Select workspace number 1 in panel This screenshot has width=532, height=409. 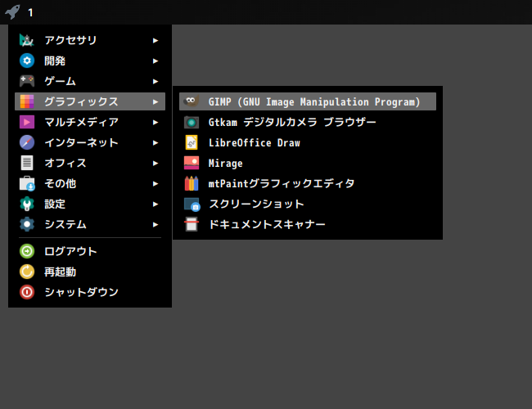[30, 13]
